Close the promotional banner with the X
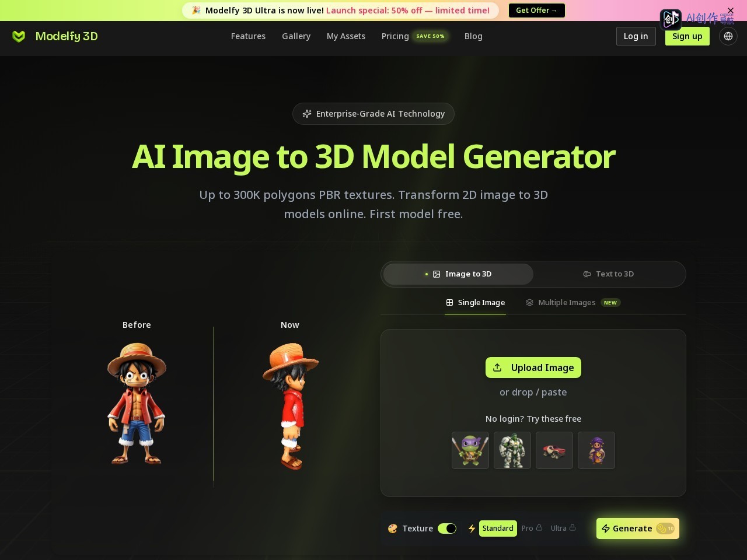747x560 pixels. (x=730, y=10)
